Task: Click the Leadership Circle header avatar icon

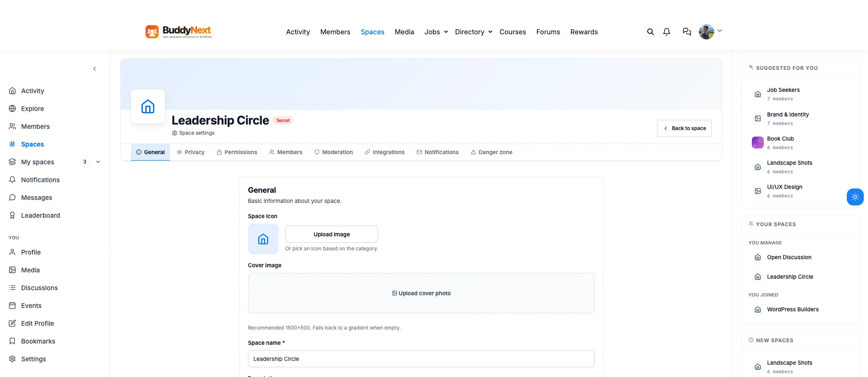Action: pyautogui.click(x=148, y=106)
